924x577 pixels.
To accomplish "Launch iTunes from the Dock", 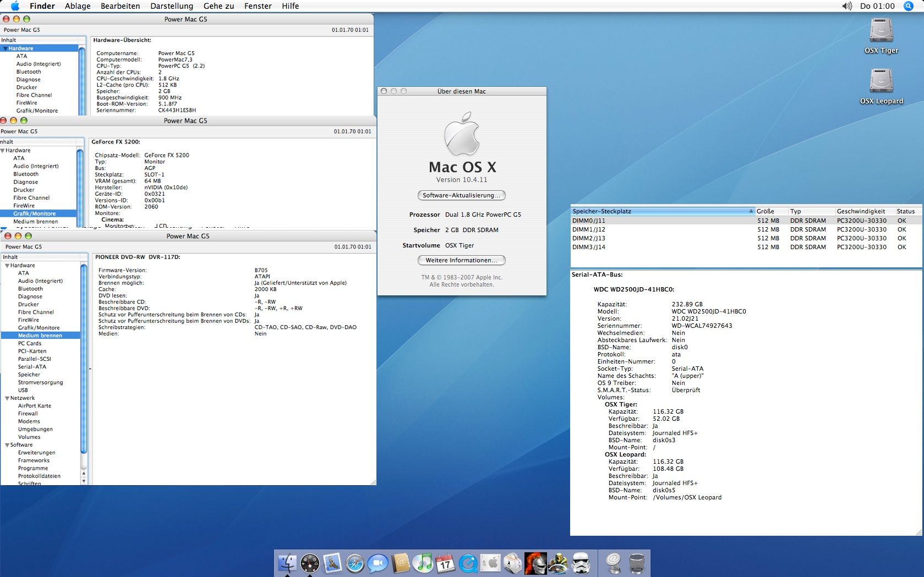I will (x=423, y=563).
